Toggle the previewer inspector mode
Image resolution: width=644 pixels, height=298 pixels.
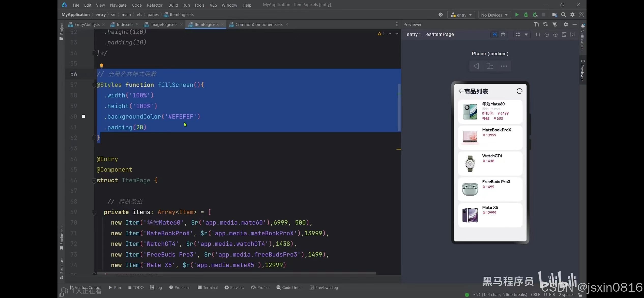tap(494, 35)
